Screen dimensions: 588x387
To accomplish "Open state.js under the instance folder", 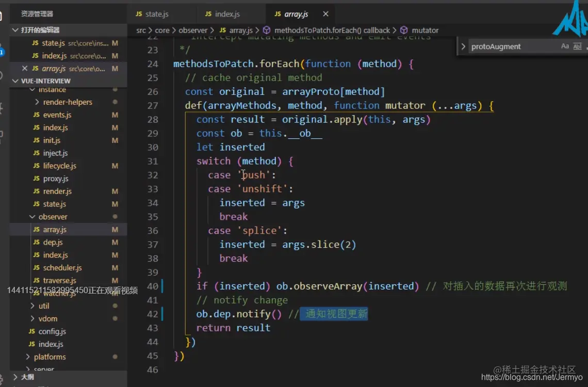I will 68,204.
